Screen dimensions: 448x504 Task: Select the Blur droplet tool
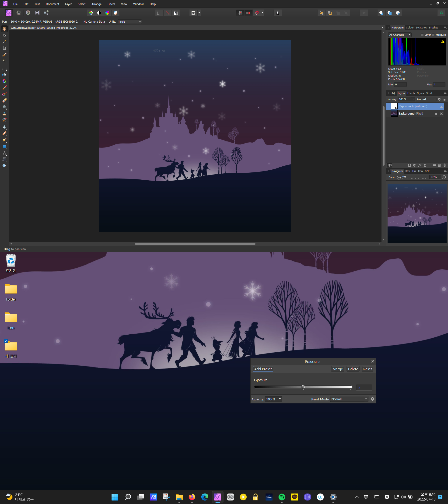pos(4,127)
